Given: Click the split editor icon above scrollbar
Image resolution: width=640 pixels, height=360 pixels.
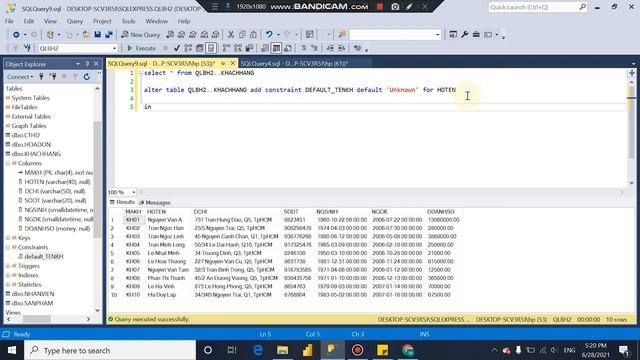Looking at the screenshot, I should tap(631, 73).
